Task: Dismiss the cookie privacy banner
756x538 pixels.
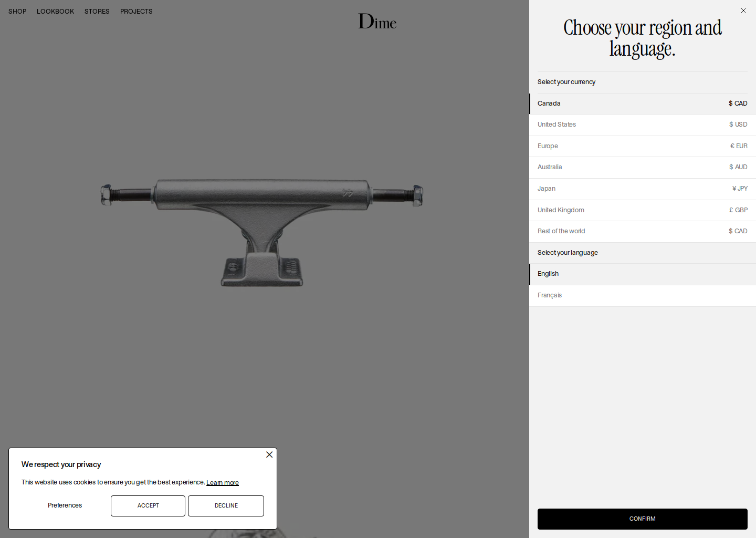Action: coord(269,454)
